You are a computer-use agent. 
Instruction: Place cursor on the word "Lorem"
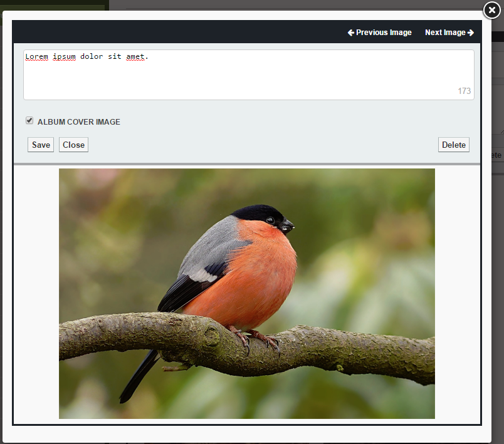[x=36, y=57]
